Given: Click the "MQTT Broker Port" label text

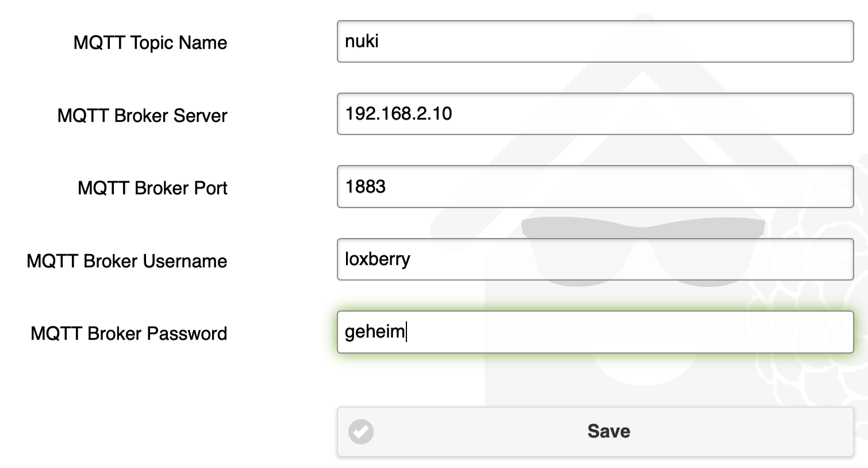Looking at the screenshot, I should tap(152, 188).
